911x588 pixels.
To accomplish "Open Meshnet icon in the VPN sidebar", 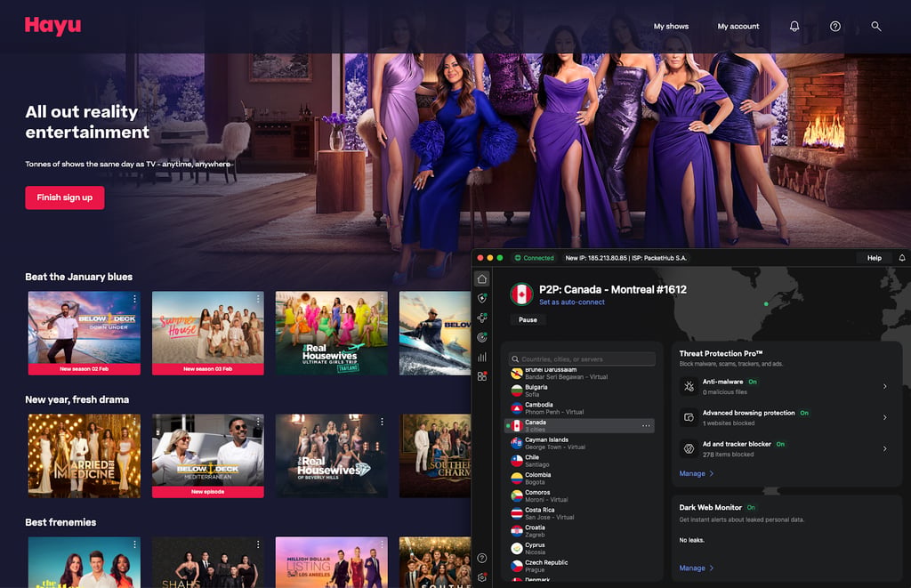I will click(481, 318).
